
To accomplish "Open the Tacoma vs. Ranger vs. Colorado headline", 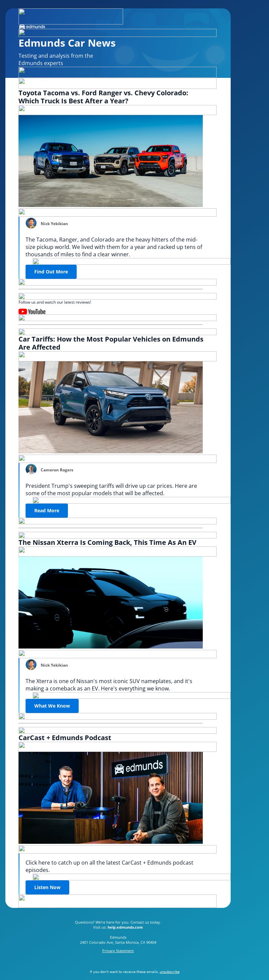I will click(x=103, y=97).
